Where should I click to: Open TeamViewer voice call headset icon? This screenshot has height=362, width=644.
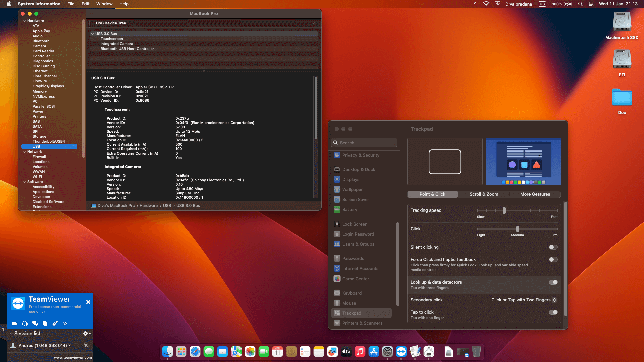[x=24, y=324]
